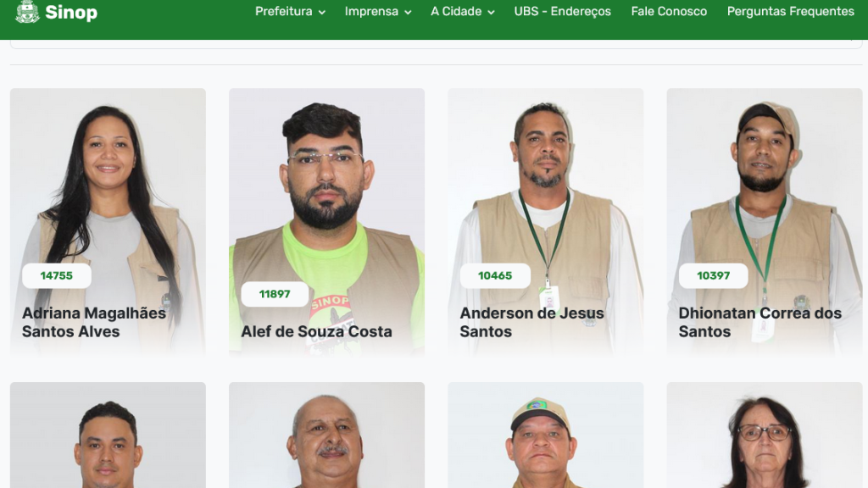Open Adriana Magalhães Santos Alves card

108,222
